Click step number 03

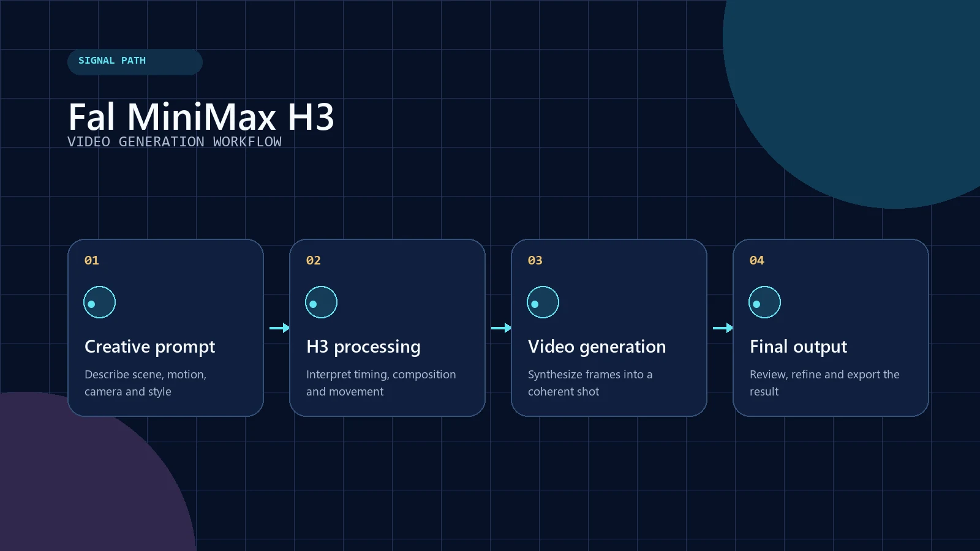(x=535, y=260)
